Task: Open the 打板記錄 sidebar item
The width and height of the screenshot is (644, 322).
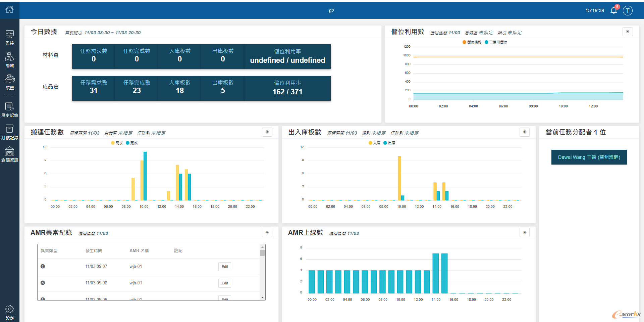Action: 9,132
